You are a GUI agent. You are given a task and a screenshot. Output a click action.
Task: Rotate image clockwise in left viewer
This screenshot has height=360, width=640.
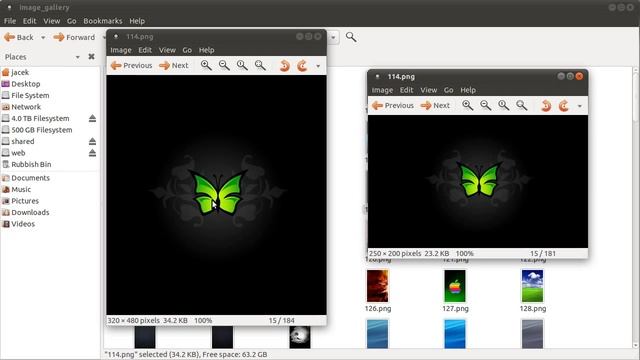(x=302, y=65)
